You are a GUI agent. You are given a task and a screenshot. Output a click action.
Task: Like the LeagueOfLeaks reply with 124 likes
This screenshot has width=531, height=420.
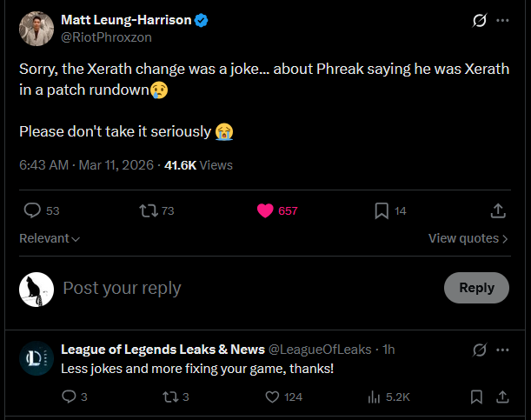point(272,397)
